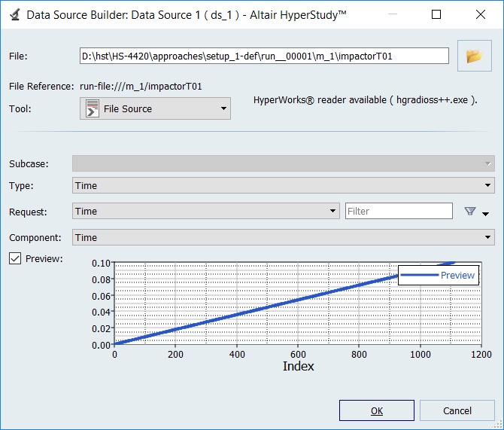Open the Component dropdown set to Time
This screenshot has width=504, height=430.
tap(283, 237)
